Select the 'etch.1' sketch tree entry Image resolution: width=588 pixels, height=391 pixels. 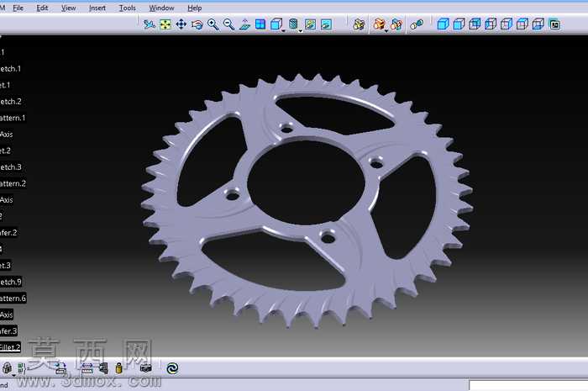click(x=10, y=69)
